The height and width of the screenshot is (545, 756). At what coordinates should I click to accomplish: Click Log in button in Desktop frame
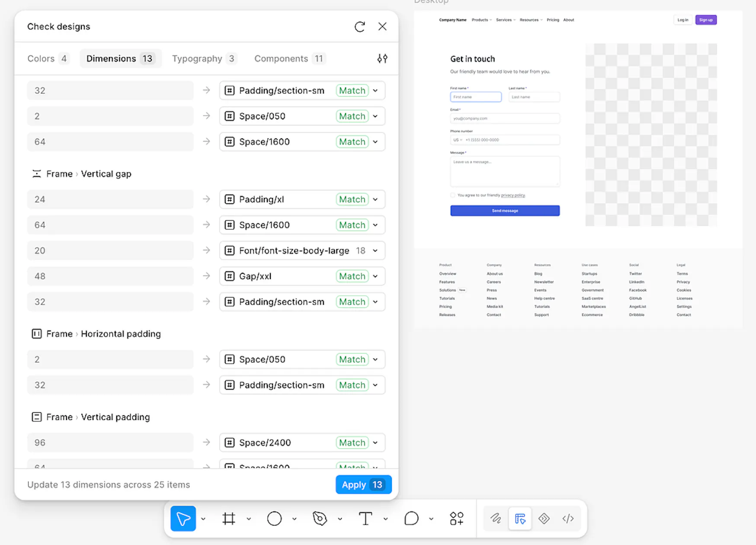click(683, 20)
